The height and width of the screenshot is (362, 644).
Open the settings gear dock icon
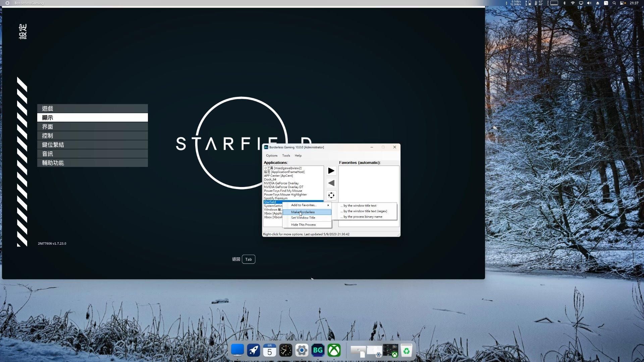coord(302,351)
